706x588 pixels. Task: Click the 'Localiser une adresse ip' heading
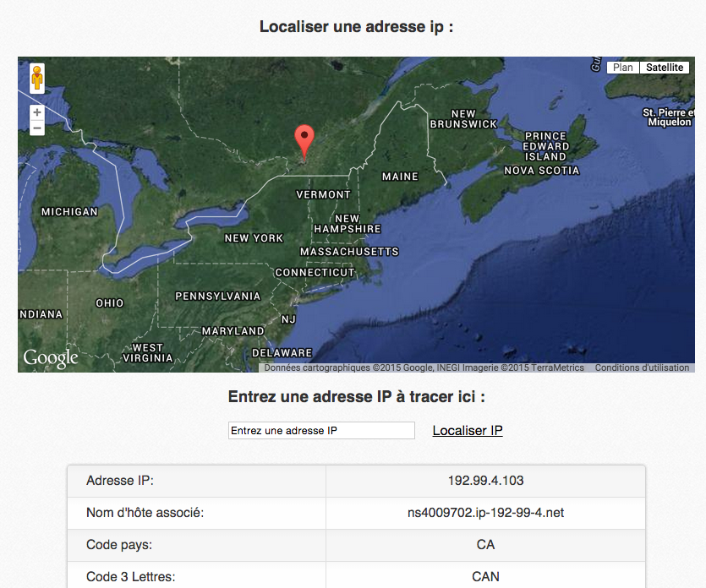click(x=356, y=26)
